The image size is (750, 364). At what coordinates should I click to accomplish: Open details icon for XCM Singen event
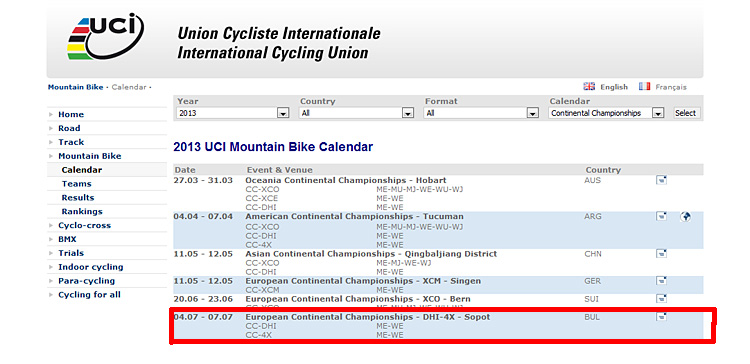tap(661, 281)
